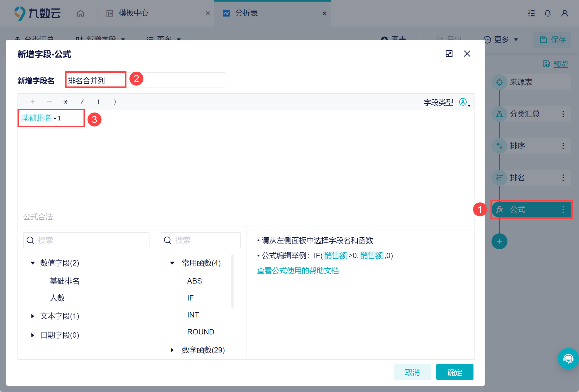Open the 排名 step options menu
Viewport: 579px width, 392px height.
(563, 178)
